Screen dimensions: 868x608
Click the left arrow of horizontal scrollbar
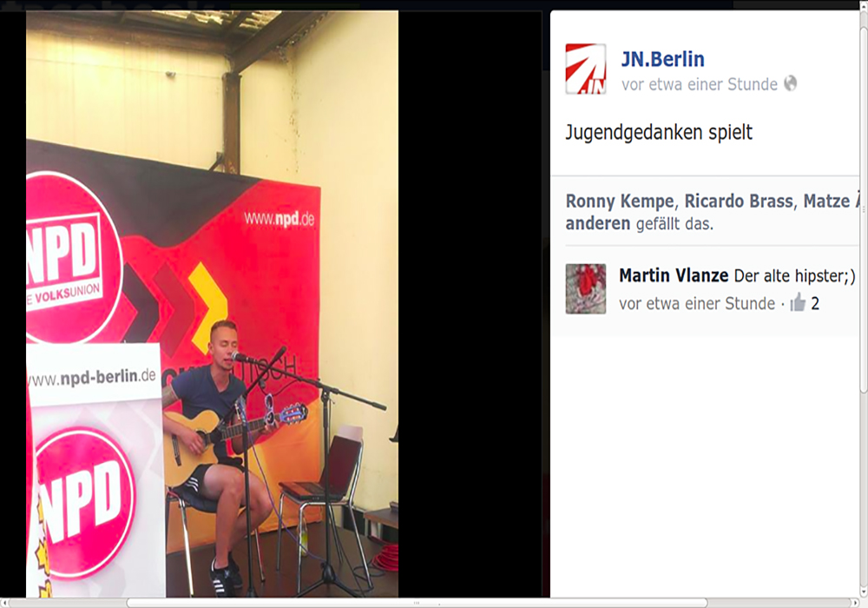[5, 603]
